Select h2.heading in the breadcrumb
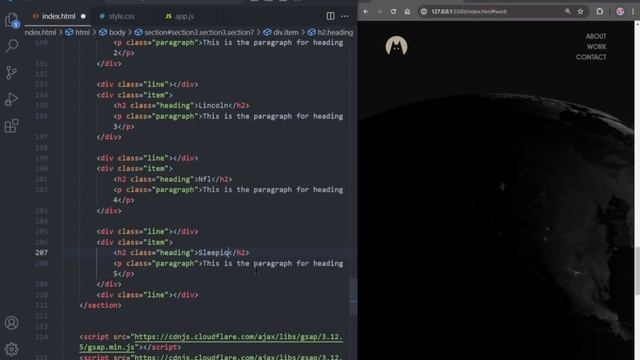 331,32
